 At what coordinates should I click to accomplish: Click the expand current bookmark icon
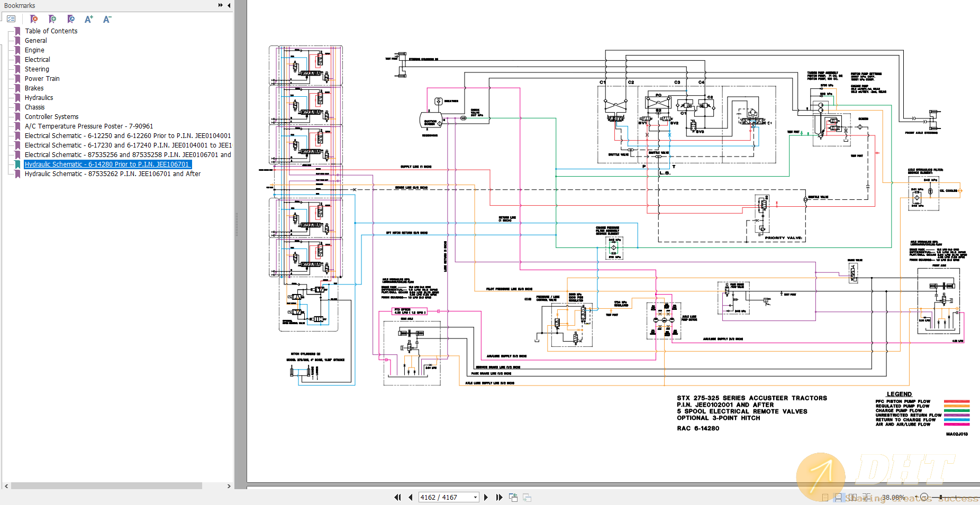[70, 19]
